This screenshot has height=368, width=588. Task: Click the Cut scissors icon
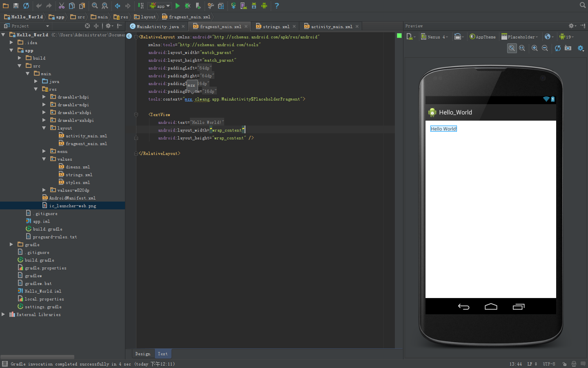(x=61, y=6)
